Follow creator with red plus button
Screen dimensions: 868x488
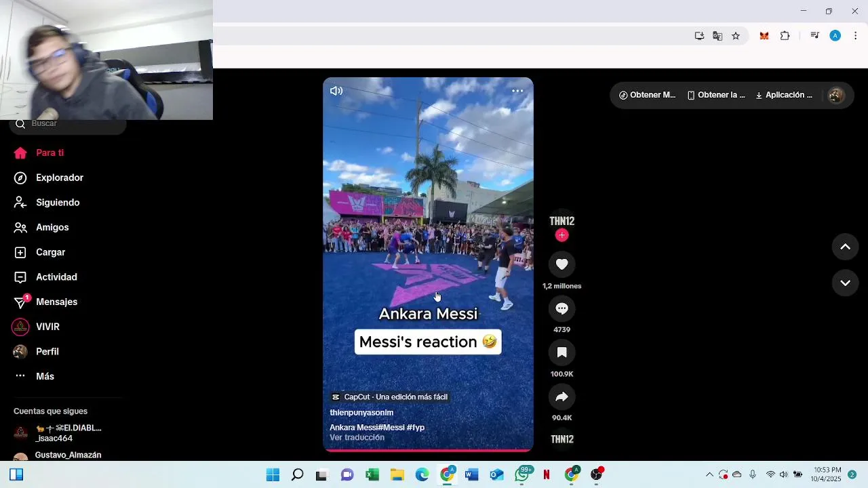(x=561, y=235)
